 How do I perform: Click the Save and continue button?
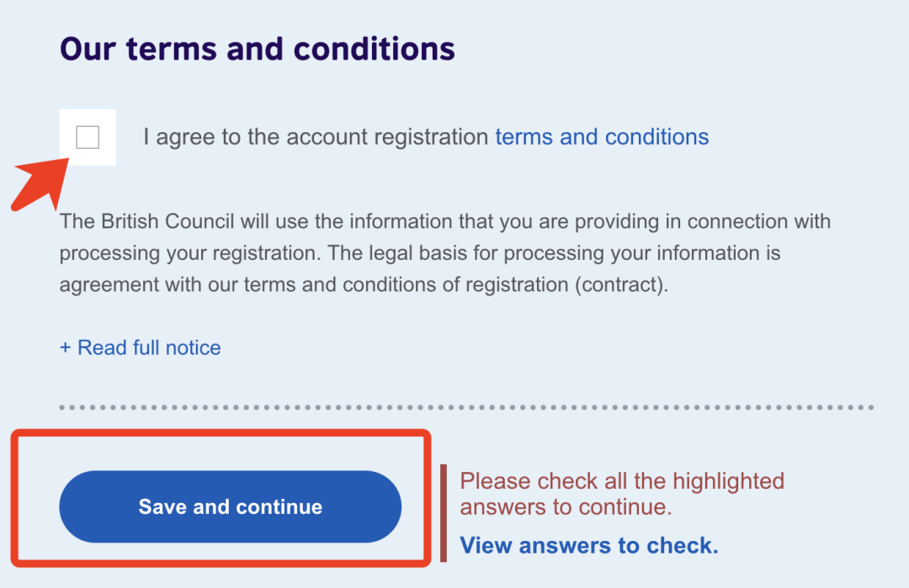[x=230, y=507]
